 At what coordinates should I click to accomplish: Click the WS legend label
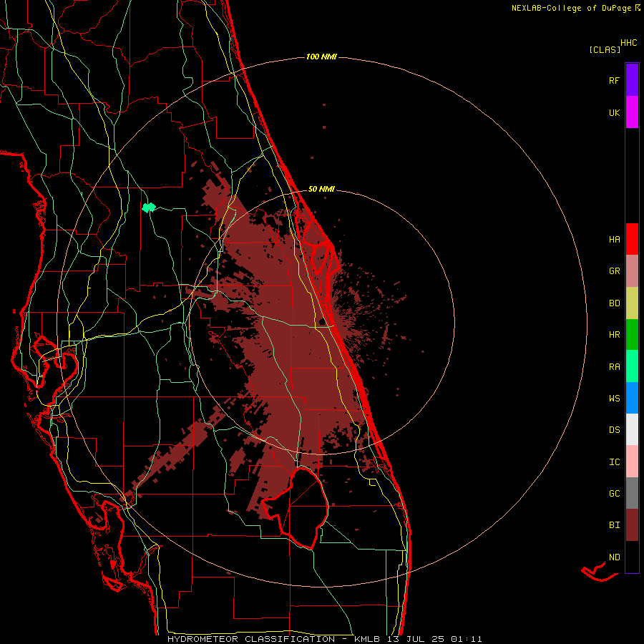pos(614,399)
